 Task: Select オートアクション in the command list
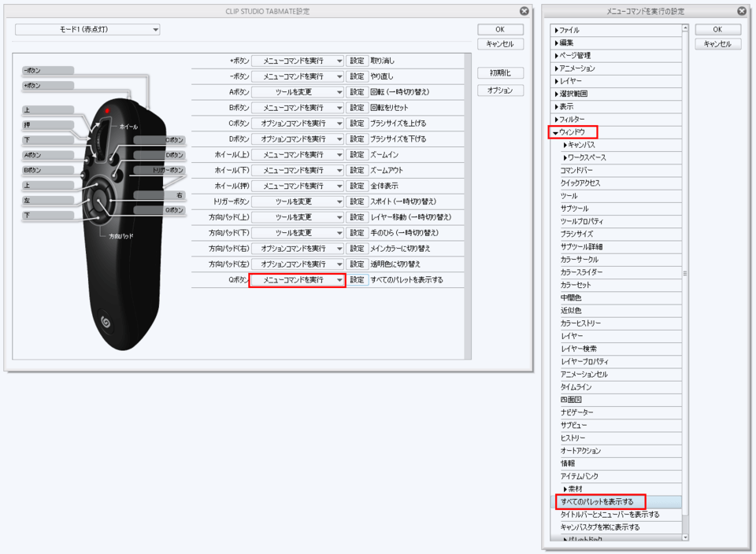pyautogui.click(x=616, y=451)
